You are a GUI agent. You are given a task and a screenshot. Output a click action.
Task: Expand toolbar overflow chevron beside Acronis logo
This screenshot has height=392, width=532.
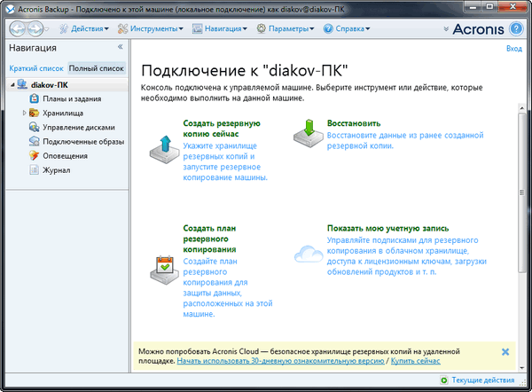point(446,29)
